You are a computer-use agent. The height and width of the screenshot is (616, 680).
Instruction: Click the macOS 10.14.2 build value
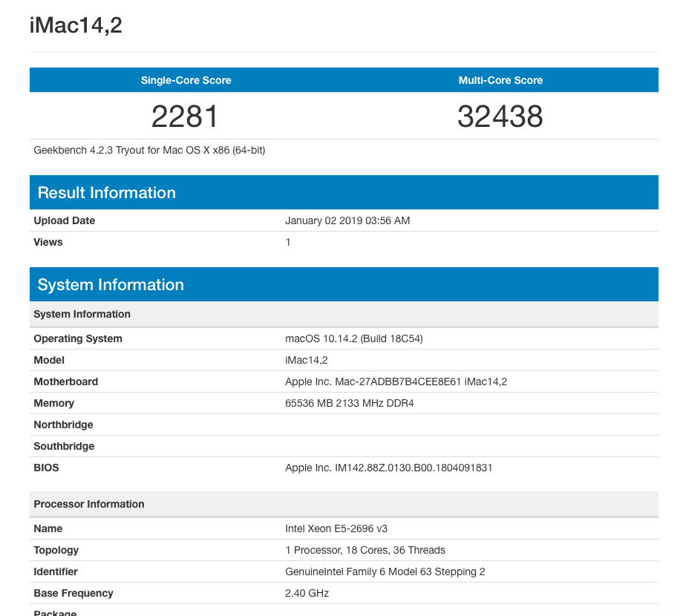[354, 338]
